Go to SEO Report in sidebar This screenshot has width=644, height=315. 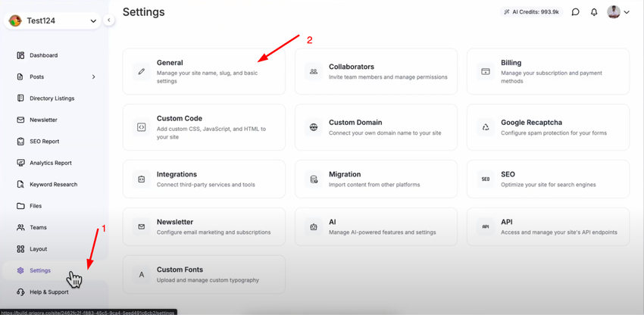coord(43,142)
